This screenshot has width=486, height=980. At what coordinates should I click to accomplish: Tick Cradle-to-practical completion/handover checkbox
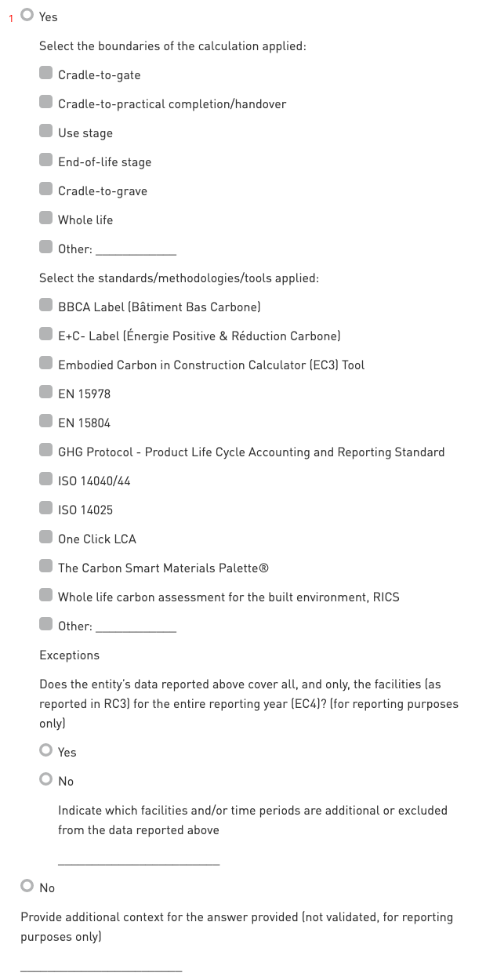[x=46, y=103]
